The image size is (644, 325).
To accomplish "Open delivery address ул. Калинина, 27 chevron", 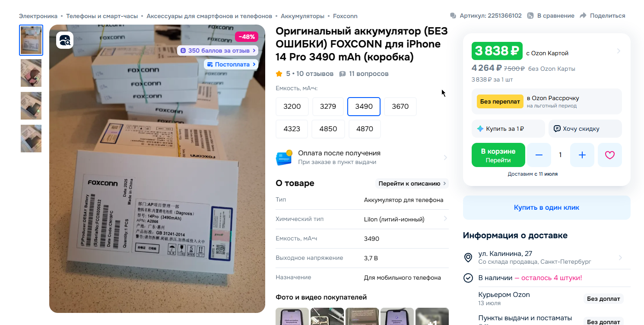I will (620, 258).
